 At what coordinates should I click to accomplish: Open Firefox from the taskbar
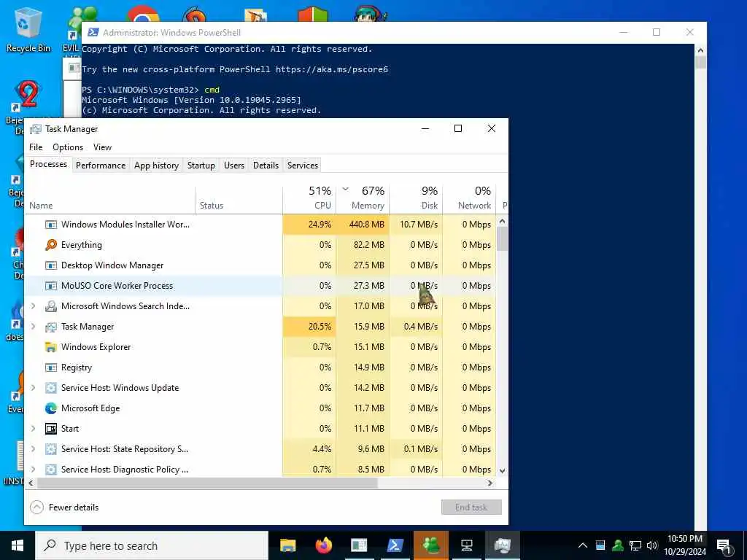[323, 545]
